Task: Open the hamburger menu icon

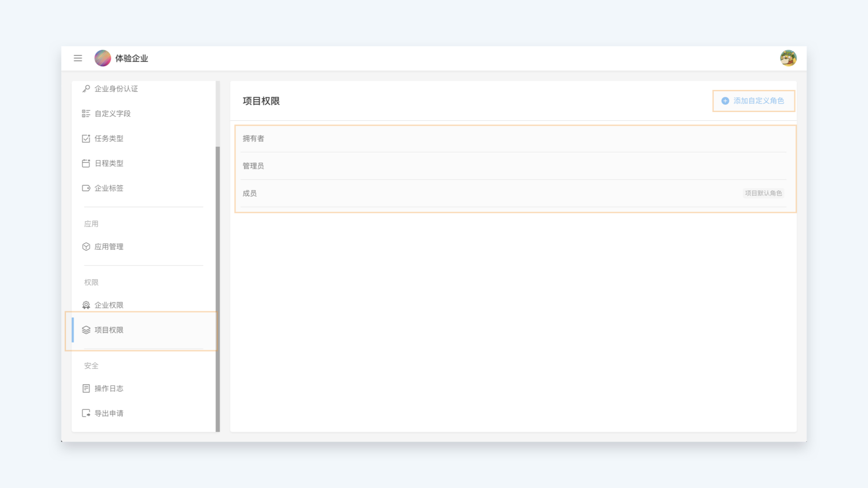Action: tap(78, 58)
